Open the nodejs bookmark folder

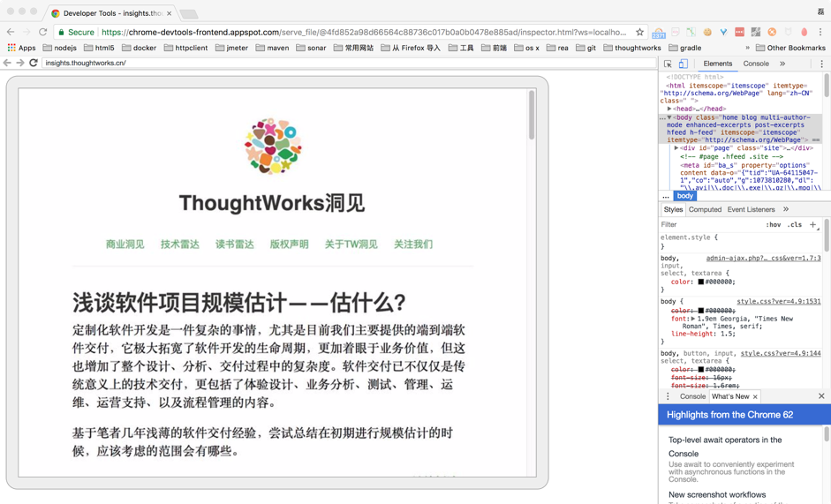click(x=60, y=48)
